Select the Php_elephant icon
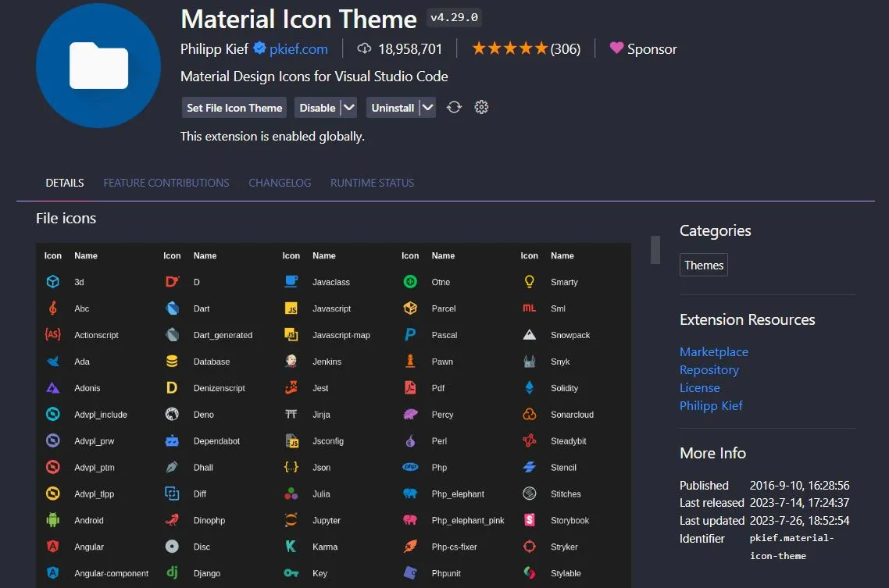This screenshot has height=588, width=889. tap(410, 494)
